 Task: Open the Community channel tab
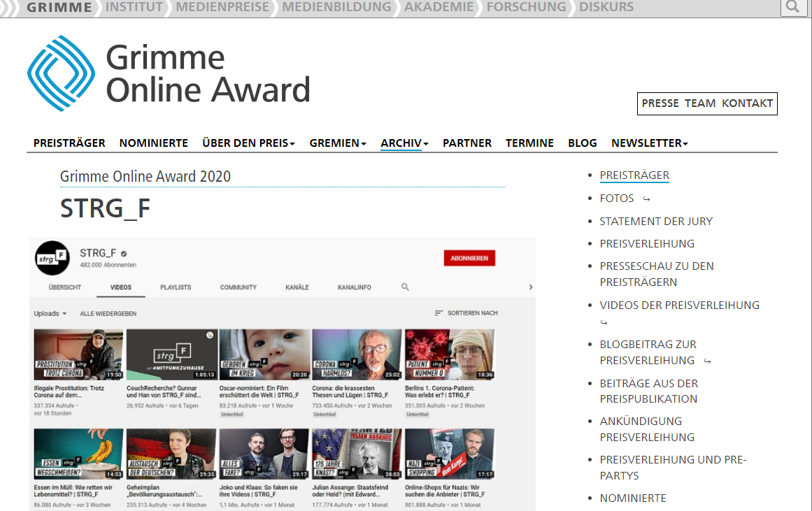click(x=238, y=287)
